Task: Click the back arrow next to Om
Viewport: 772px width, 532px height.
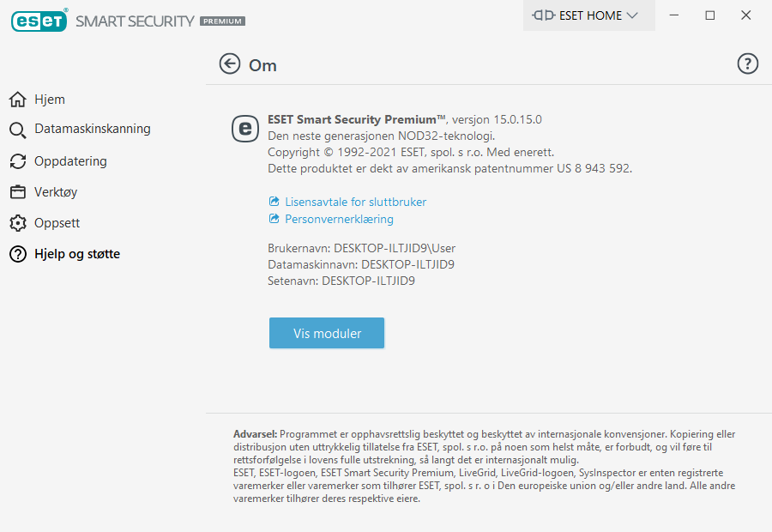Action: point(229,64)
